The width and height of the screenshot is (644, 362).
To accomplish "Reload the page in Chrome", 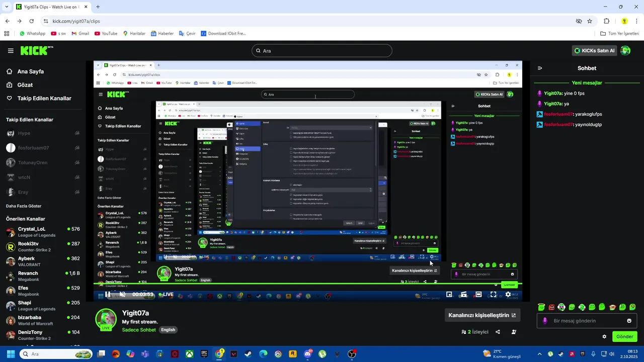I will 31,21.
